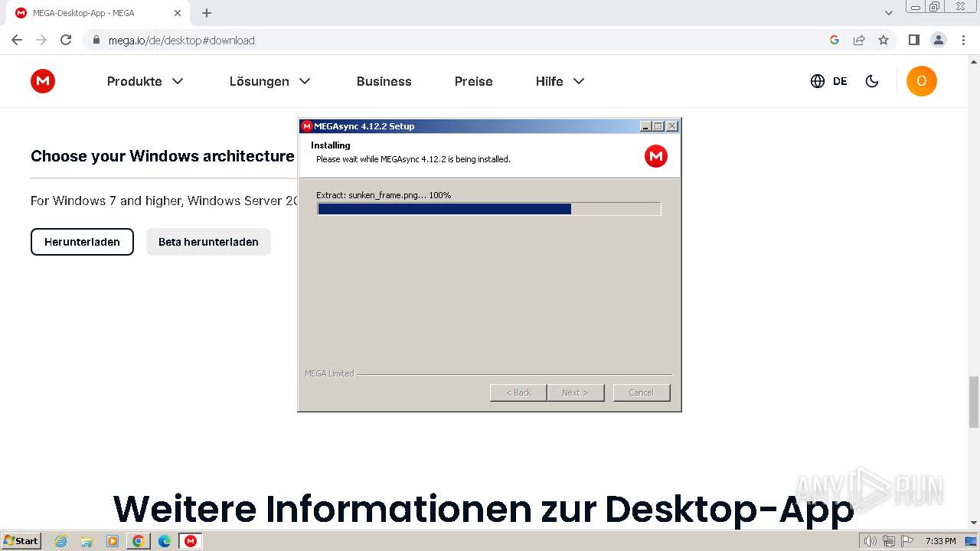This screenshot has width=980, height=551.
Task: Click Chrome forward arrow
Action: pos(41,40)
